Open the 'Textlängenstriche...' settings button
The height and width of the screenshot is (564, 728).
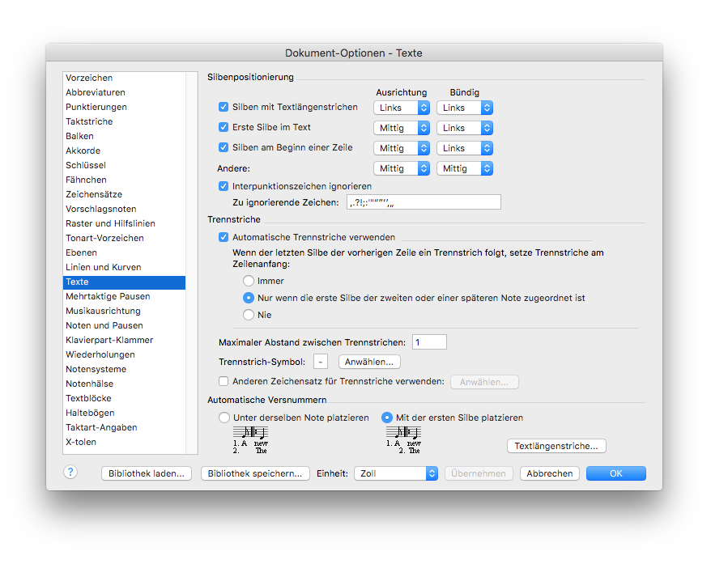click(x=556, y=446)
